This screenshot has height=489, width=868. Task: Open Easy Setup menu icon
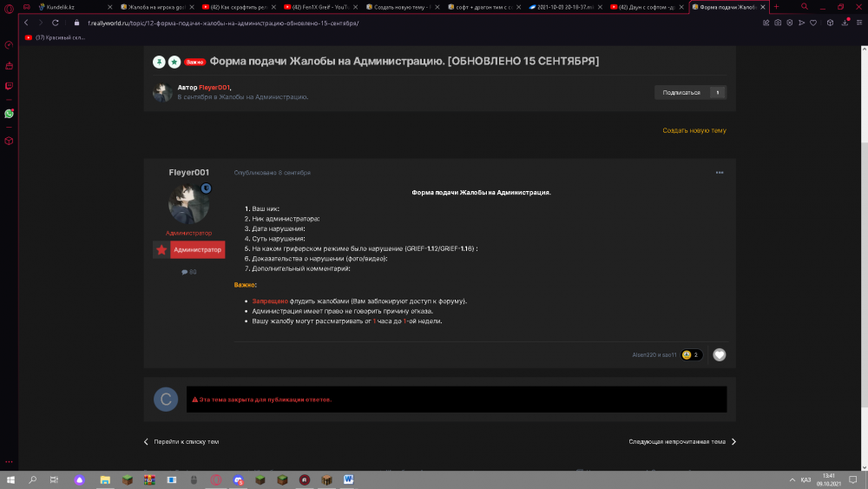(x=859, y=23)
